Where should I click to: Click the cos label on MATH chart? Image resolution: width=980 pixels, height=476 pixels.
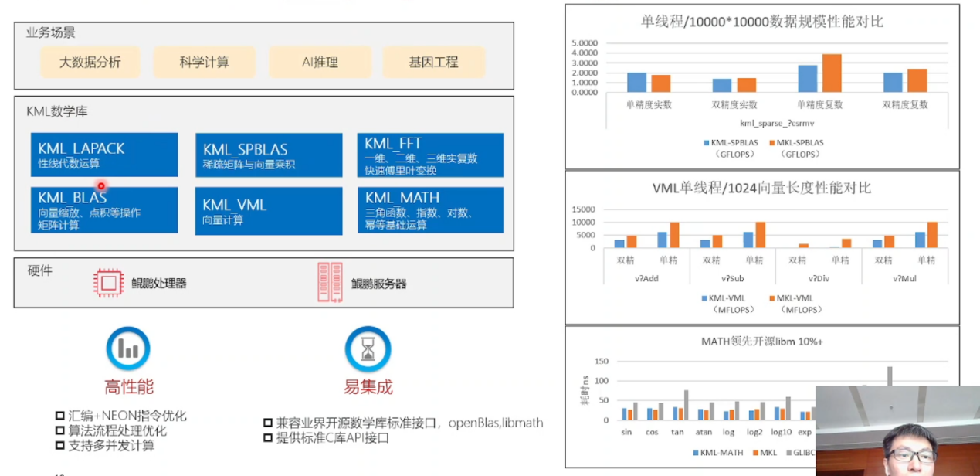pos(652,432)
